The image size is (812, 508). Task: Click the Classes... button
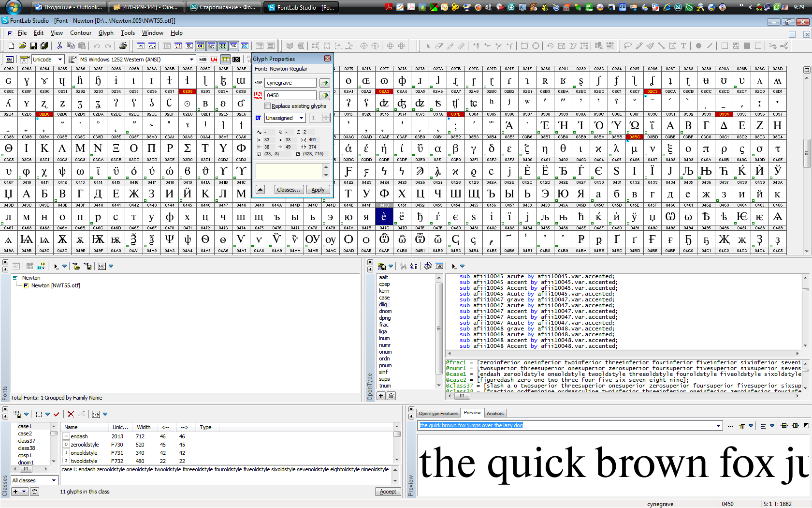click(x=289, y=190)
